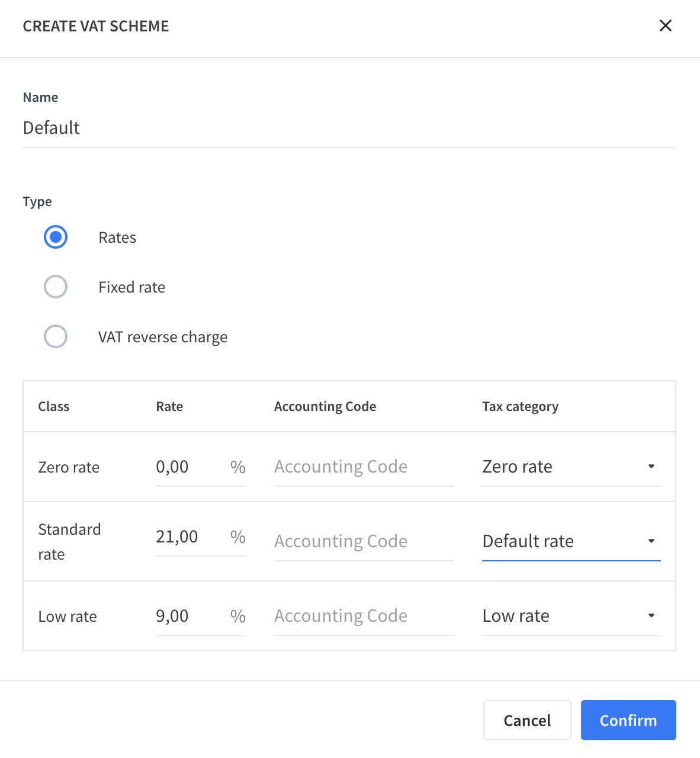Click the dropdown arrow next to Zero rate category
This screenshot has width=700, height=758.
[x=651, y=467]
